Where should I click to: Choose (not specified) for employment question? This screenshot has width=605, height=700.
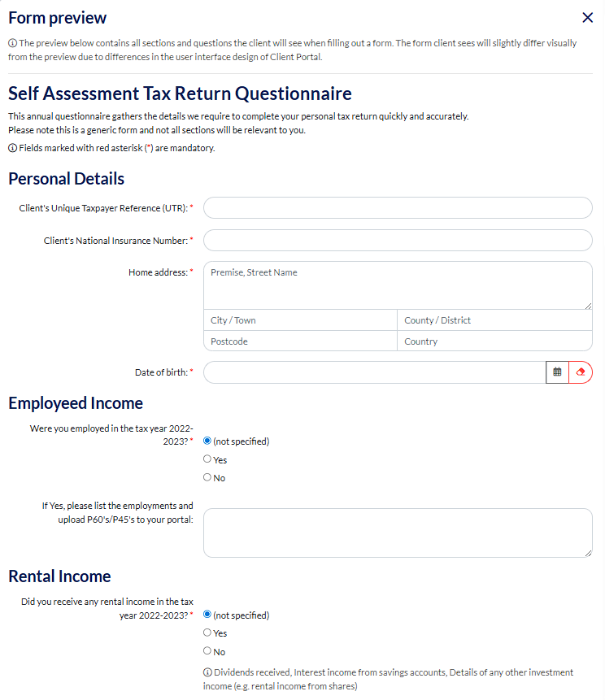click(207, 441)
